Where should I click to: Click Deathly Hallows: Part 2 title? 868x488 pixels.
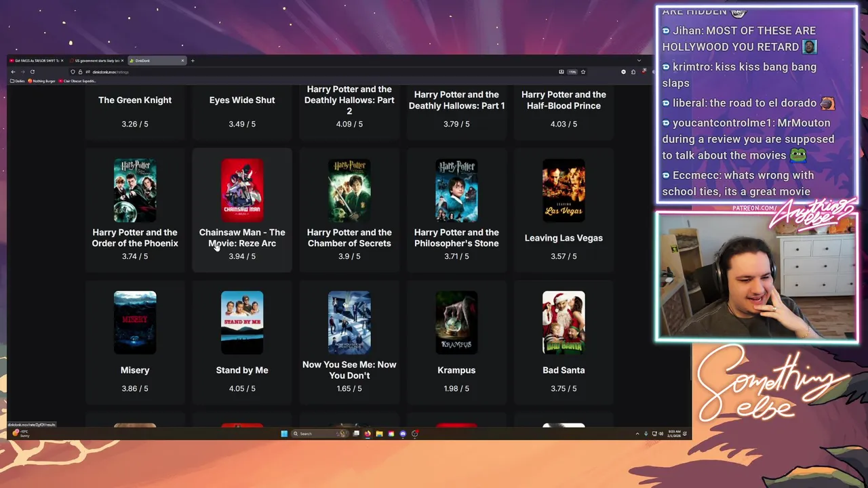click(349, 100)
